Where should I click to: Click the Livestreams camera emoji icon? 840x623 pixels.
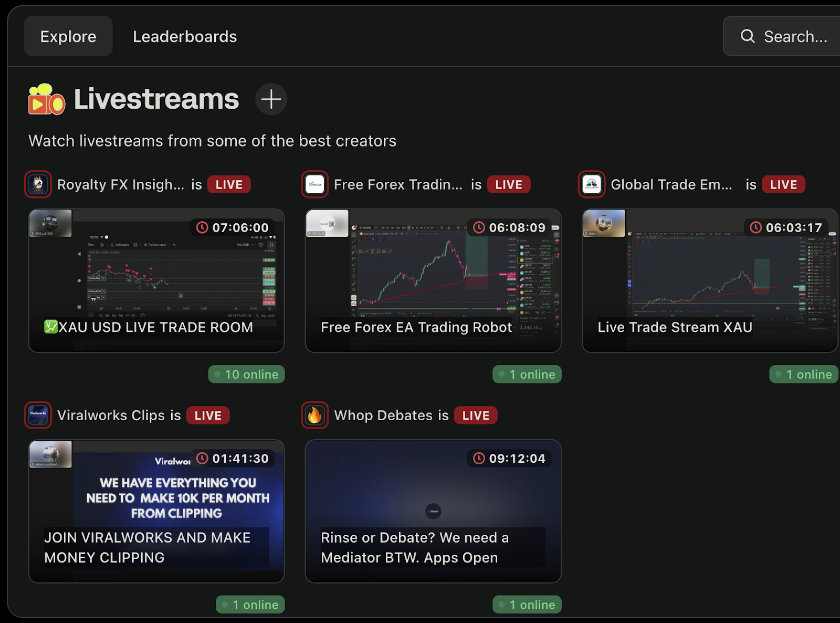[46, 99]
